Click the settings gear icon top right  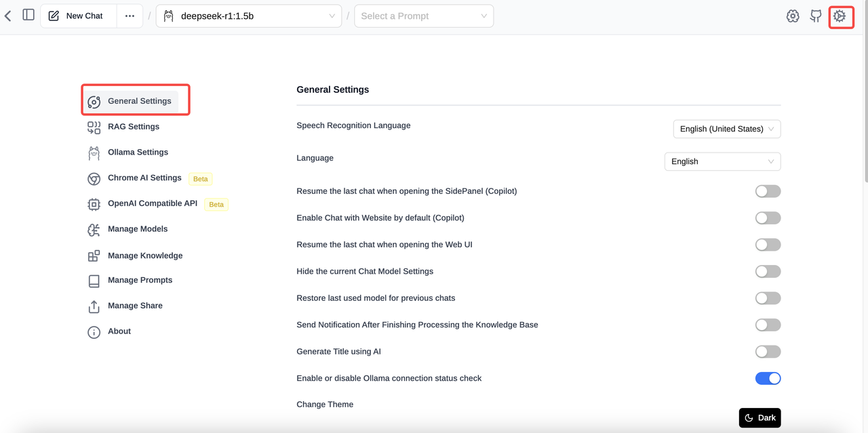pos(840,16)
